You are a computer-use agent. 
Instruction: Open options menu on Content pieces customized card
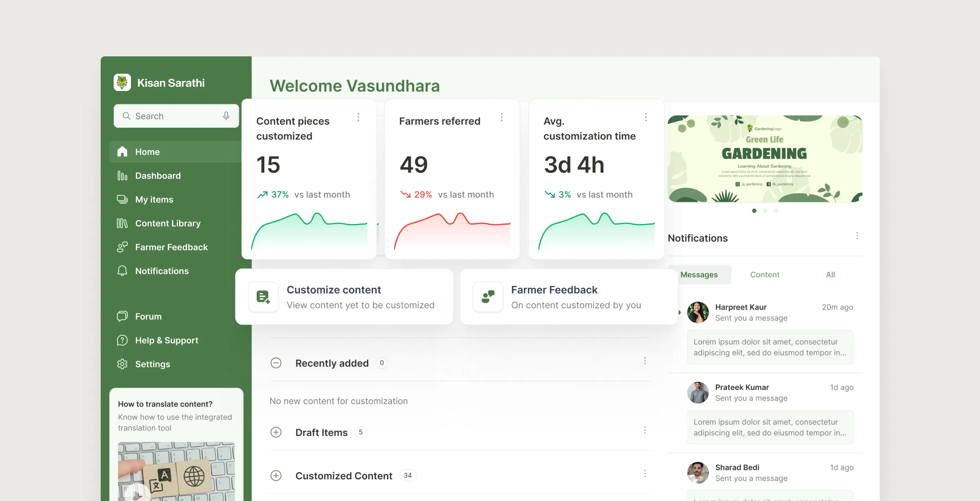click(358, 117)
